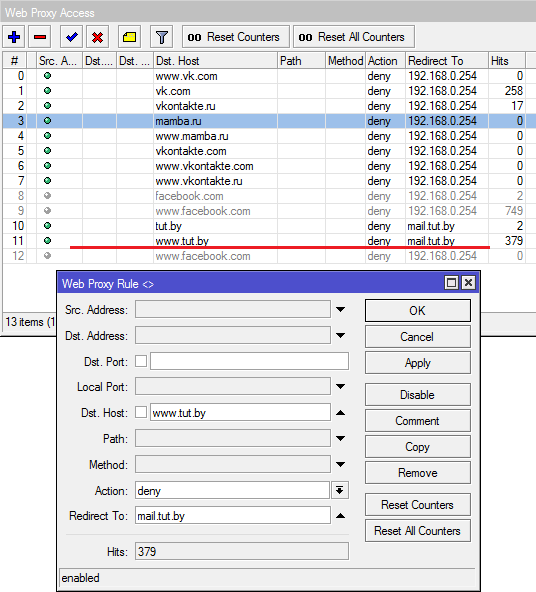Screen dimensions: 536x592
Task: Disable rule with red X icon
Action: (97, 37)
